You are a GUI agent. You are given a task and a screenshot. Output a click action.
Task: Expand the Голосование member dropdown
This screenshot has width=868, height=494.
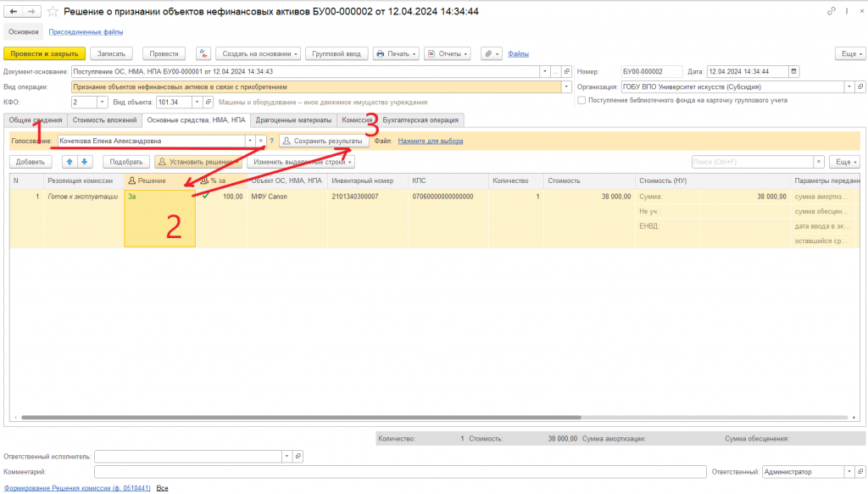click(x=250, y=141)
